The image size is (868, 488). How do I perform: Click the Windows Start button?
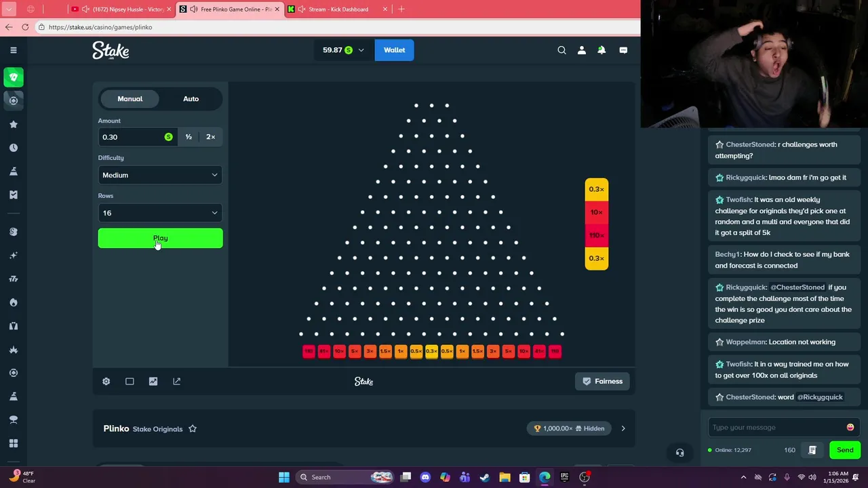[284, 477]
